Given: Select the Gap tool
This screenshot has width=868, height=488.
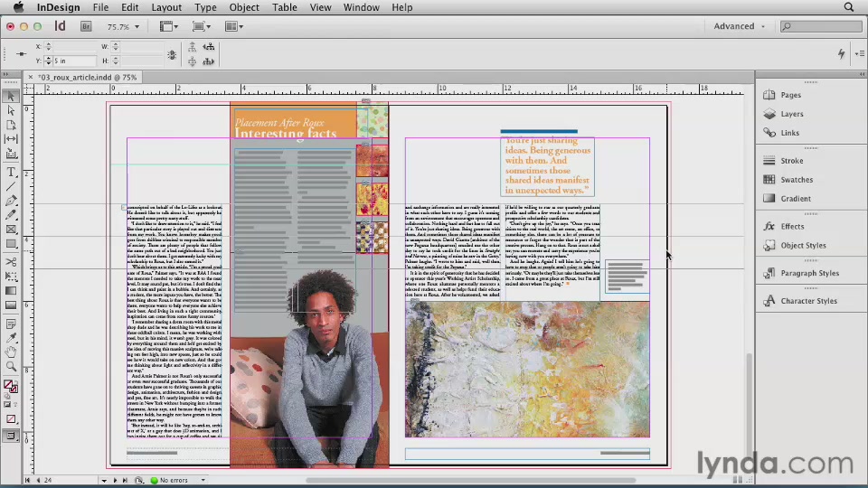Looking at the screenshot, I should click(11, 139).
